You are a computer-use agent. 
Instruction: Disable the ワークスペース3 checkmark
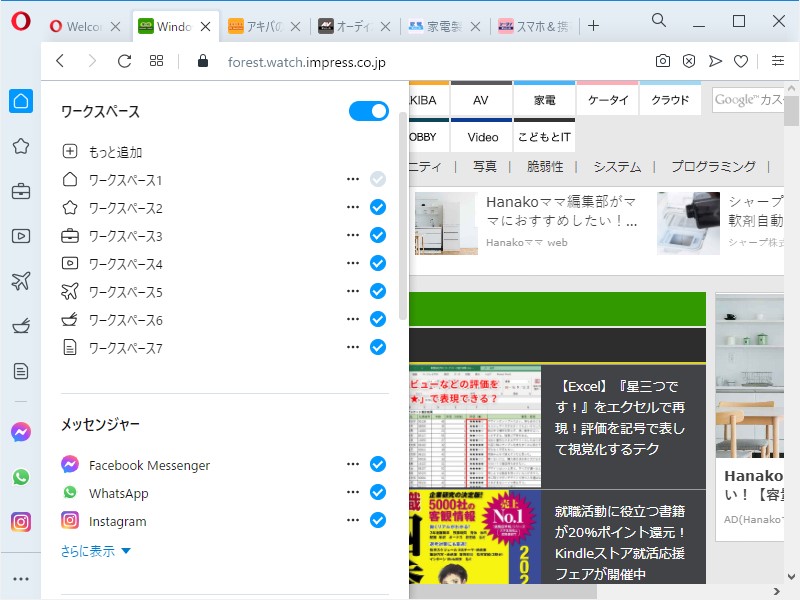coord(377,235)
